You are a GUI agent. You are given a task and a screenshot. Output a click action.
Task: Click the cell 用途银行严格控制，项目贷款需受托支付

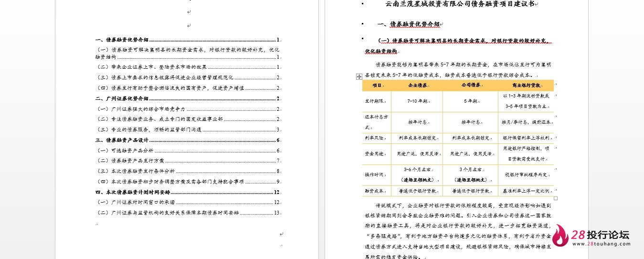tap(526, 154)
